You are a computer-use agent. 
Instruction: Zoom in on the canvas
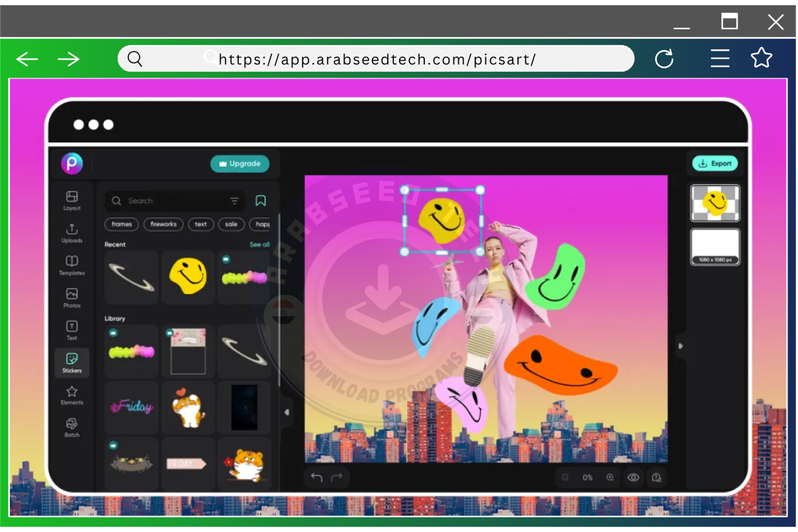pyautogui.click(x=610, y=477)
